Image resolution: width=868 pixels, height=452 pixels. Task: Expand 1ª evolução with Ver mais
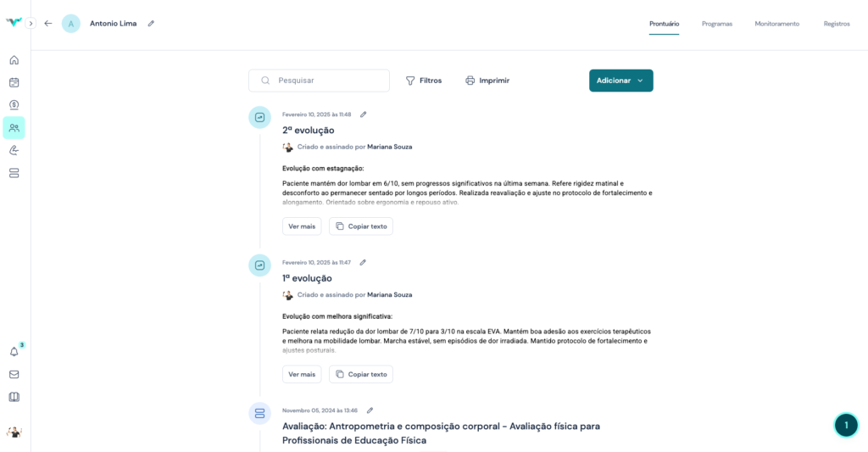pos(302,374)
